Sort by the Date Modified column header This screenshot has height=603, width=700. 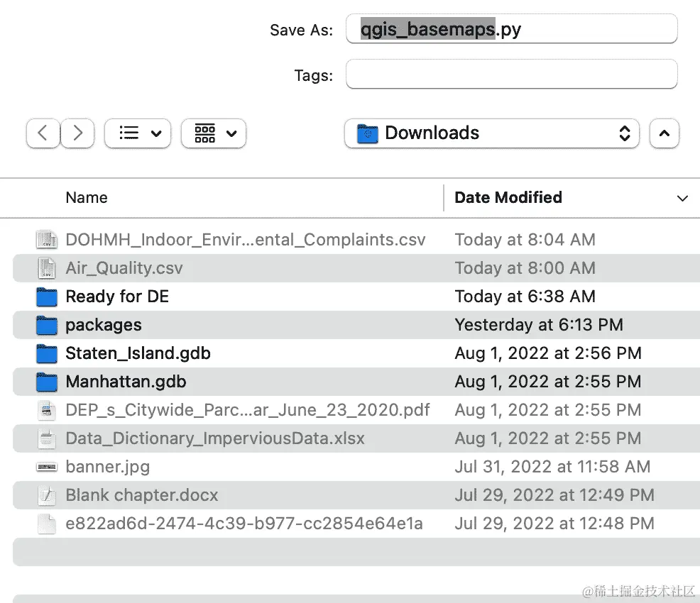click(508, 198)
